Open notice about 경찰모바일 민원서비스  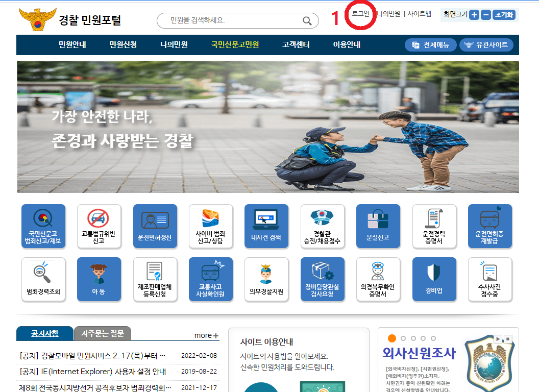tap(93, 356)
